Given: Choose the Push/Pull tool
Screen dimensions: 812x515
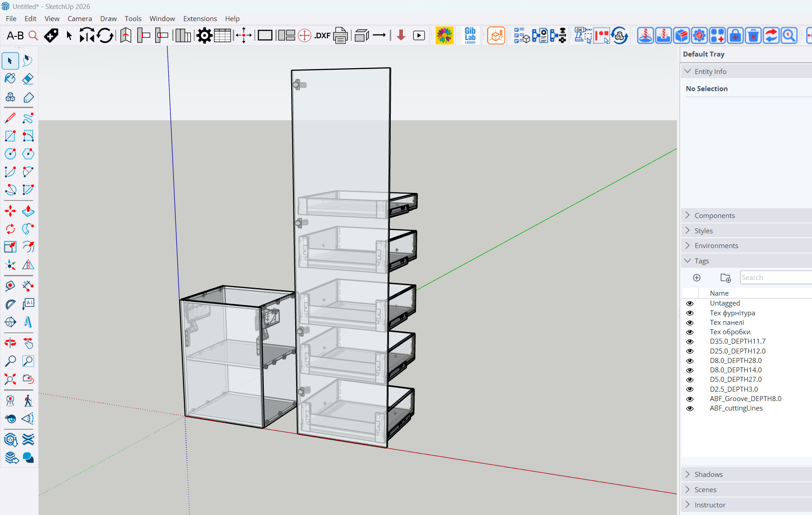Looking at the screenshot, I should tap(28, 211).
